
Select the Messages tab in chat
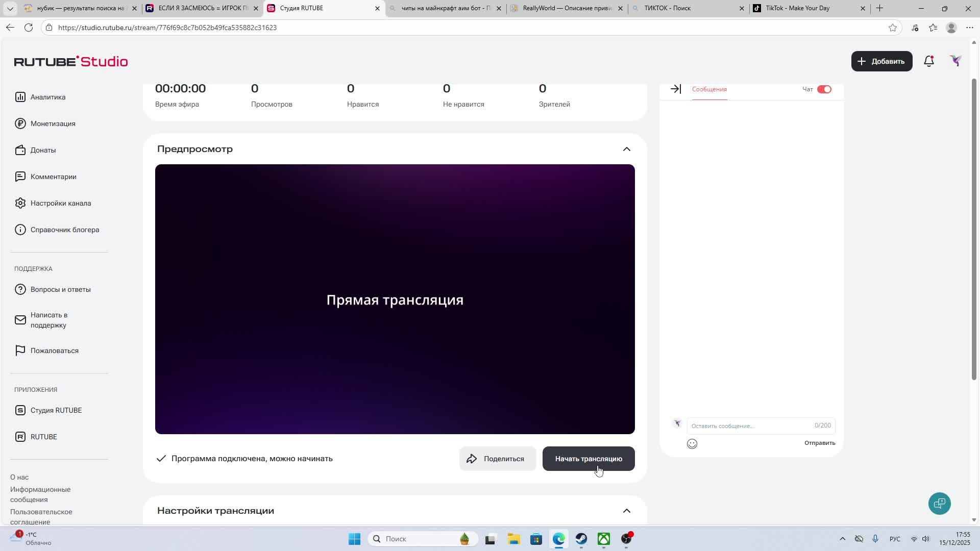click(x=709, y=89)
